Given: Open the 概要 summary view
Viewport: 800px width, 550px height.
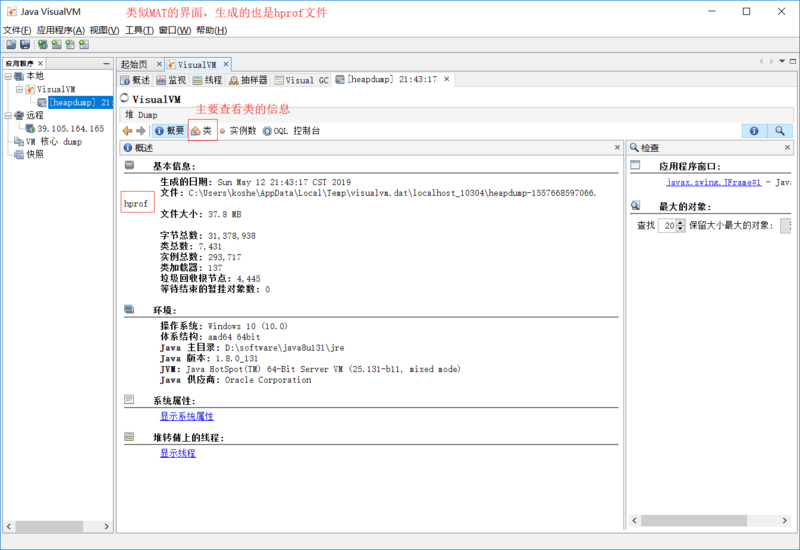Looking at the screenshot, I should pos(169,131).
